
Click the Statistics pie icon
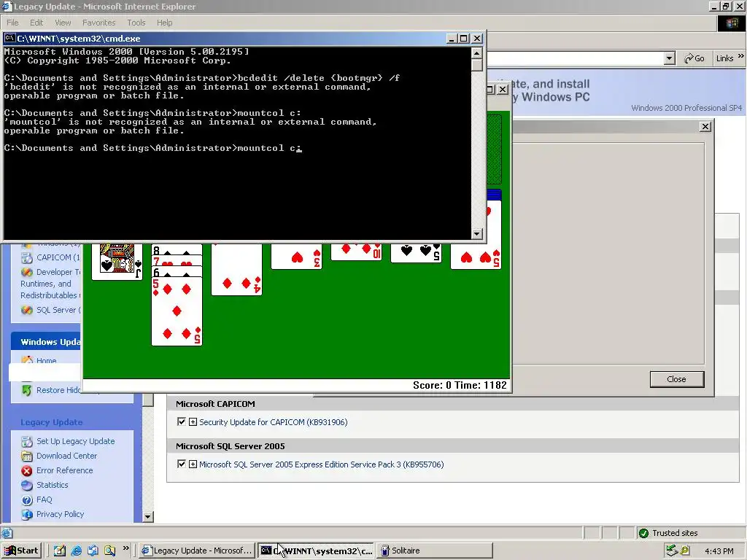tap(27, 485)
